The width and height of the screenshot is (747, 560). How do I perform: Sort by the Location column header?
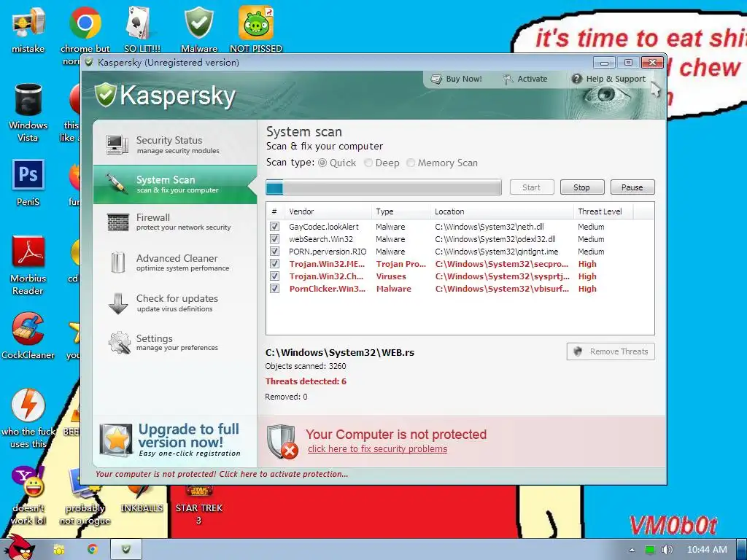(x=502, y=211)
